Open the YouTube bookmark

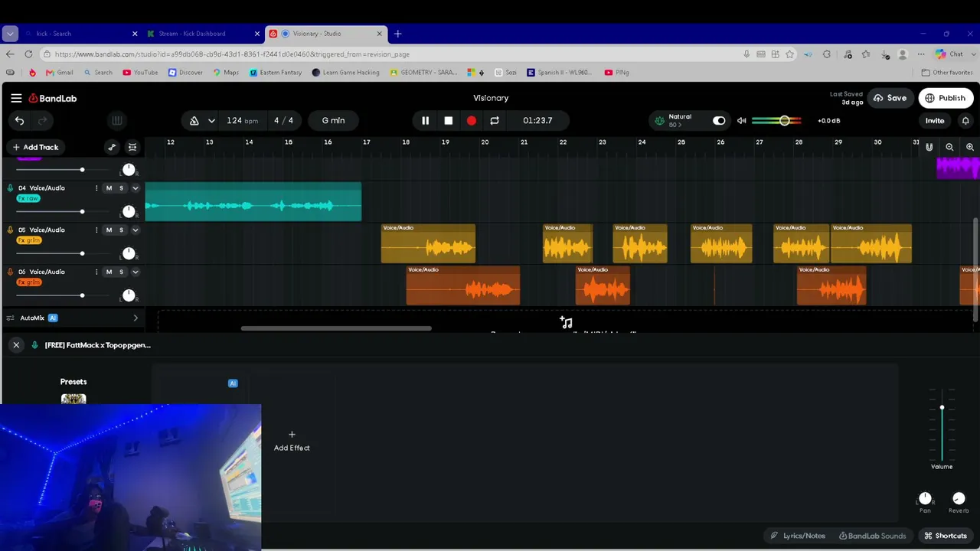140,73
